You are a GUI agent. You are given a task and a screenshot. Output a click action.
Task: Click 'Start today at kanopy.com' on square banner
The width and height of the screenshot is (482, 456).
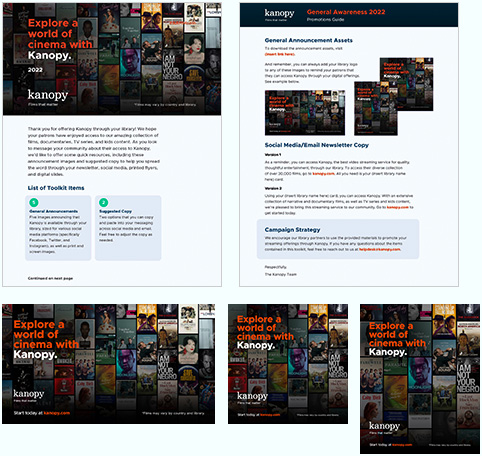(259, 415)
